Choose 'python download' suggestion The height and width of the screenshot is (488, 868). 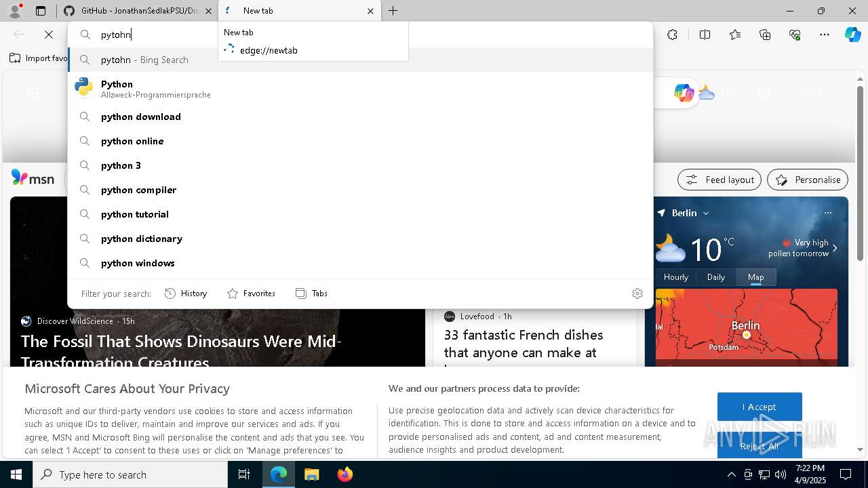click(361, 117)
